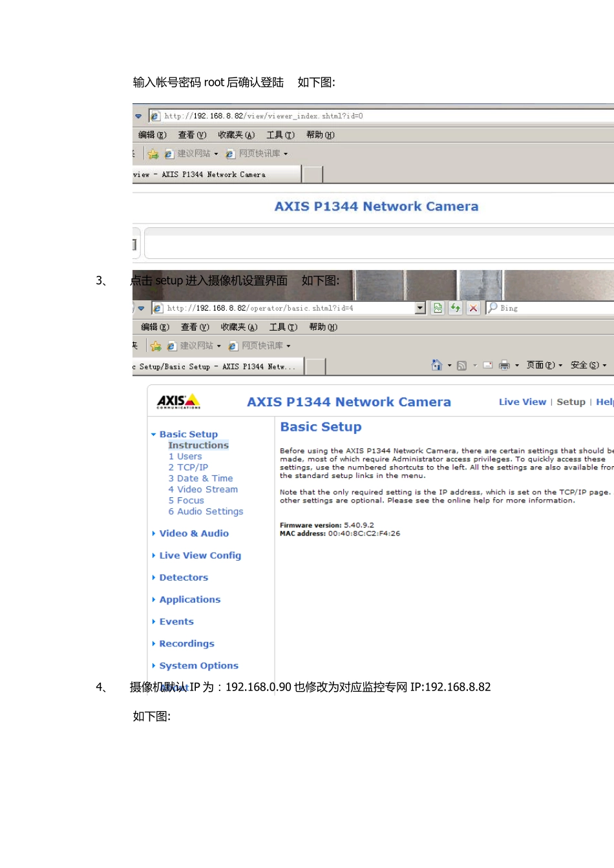The width and height of the screenshot is (614, 868).
Task: Open the 5 Focus shortcut
Action: [x=187, y=501]
